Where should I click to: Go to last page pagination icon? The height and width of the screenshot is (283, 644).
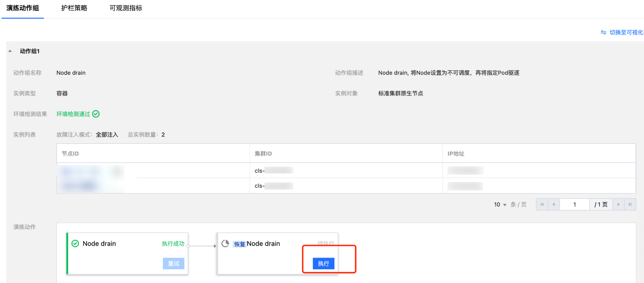(630, 205)
